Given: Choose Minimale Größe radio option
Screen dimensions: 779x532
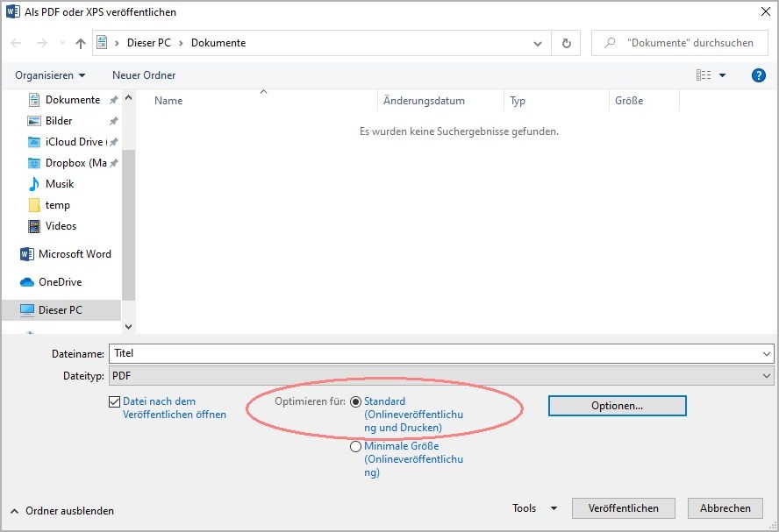Looking at the screenshot, I should point(355,447).
